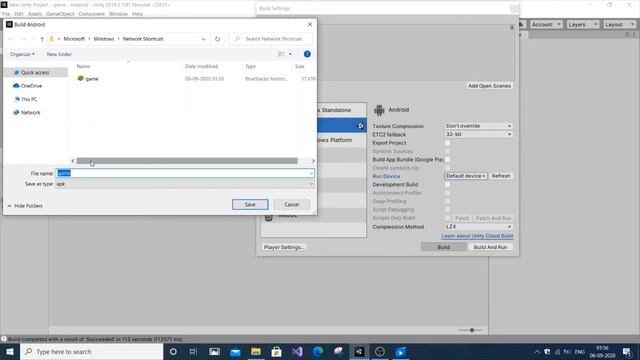
Task: Toggle the Export Project checkbox
Action: click(447, 143)
